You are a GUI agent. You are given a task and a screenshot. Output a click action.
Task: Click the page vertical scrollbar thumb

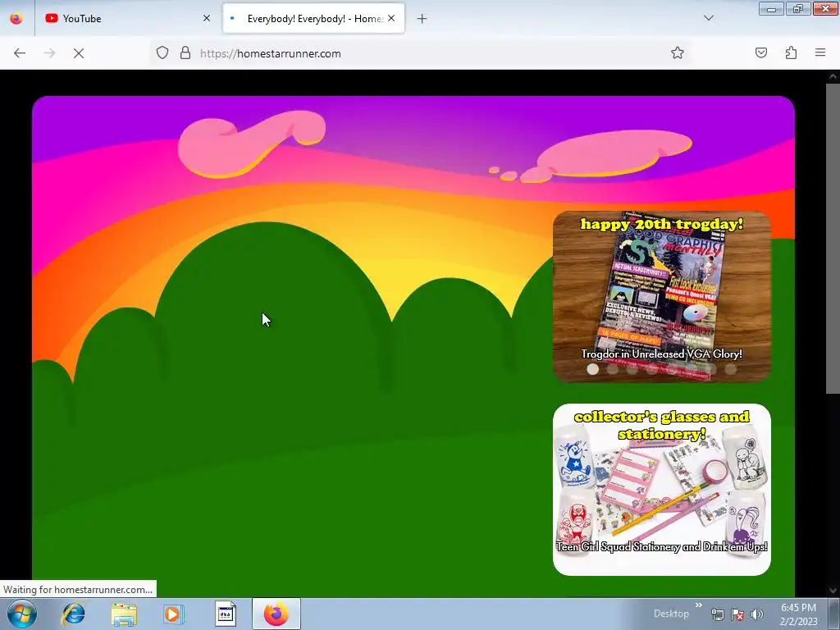click(833, 239)
